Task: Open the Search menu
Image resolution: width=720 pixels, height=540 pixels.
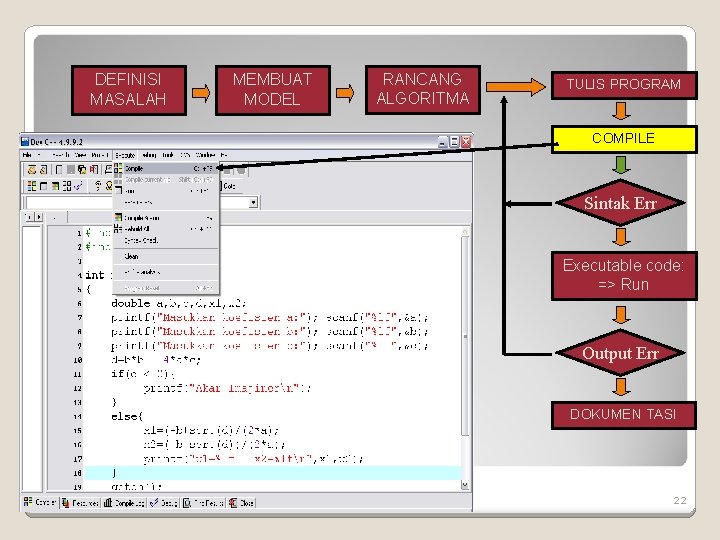Action: coord(61,155)
